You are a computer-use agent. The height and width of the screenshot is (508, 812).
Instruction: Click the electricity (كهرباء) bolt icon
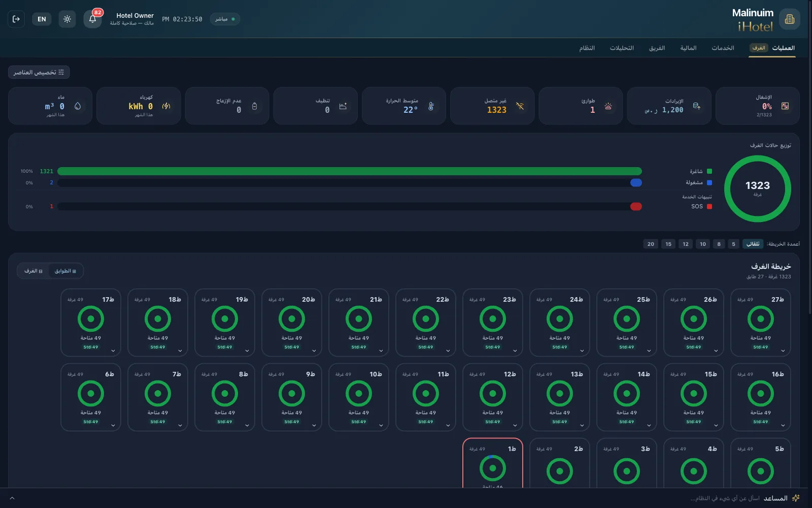166,106
